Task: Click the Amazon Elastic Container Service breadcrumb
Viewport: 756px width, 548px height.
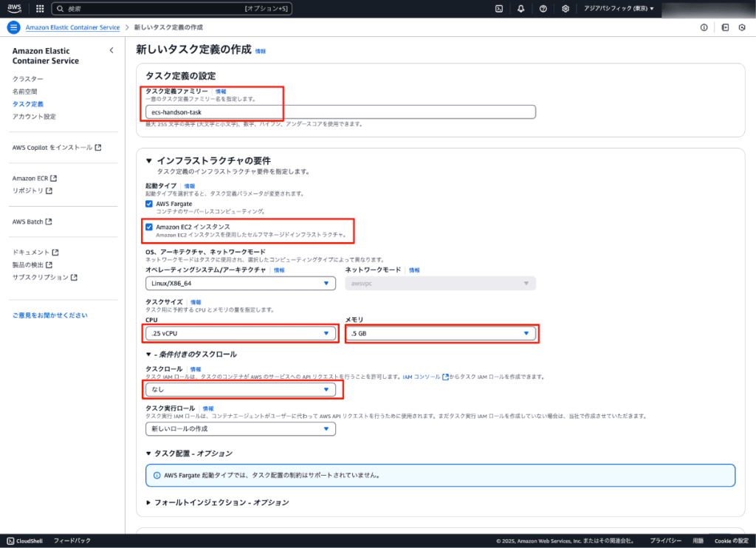Action: tap(72, 27)
